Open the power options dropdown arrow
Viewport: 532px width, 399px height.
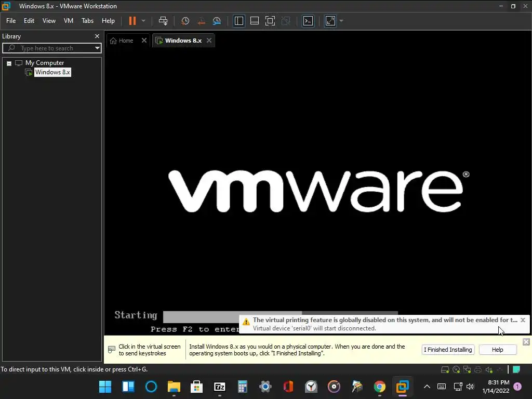[143, 21]
